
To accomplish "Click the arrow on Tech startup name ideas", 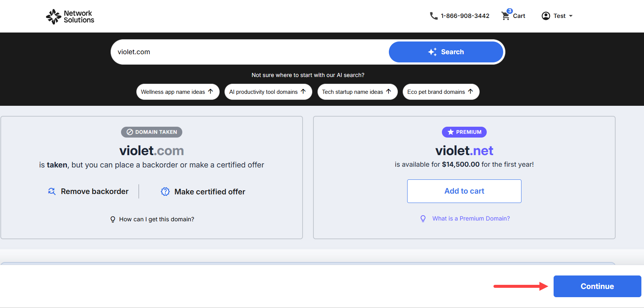I will (x=388, y=92).
